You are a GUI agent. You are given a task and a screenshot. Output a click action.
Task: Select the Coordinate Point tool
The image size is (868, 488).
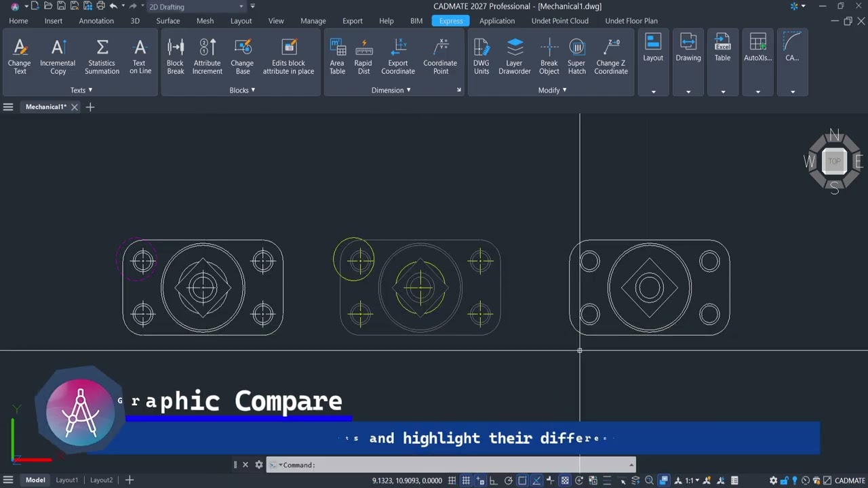pos(440,56)
